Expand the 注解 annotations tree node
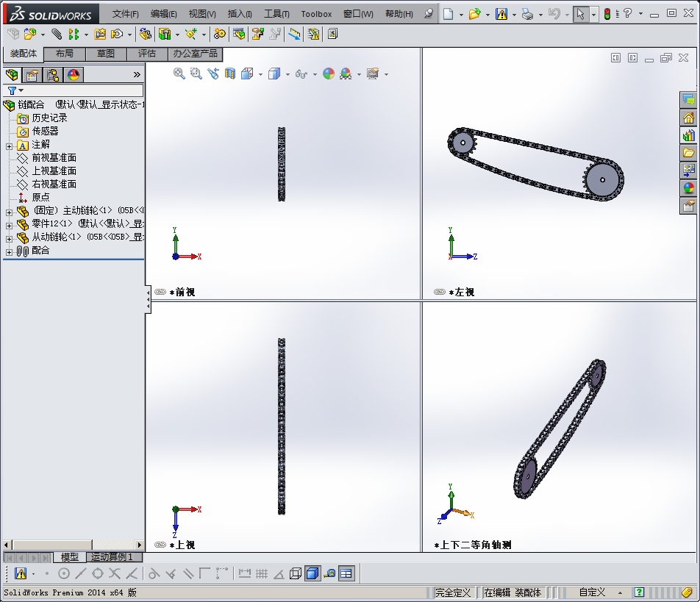The width and height of the screenshot is (700, 602). pos(9,146)
